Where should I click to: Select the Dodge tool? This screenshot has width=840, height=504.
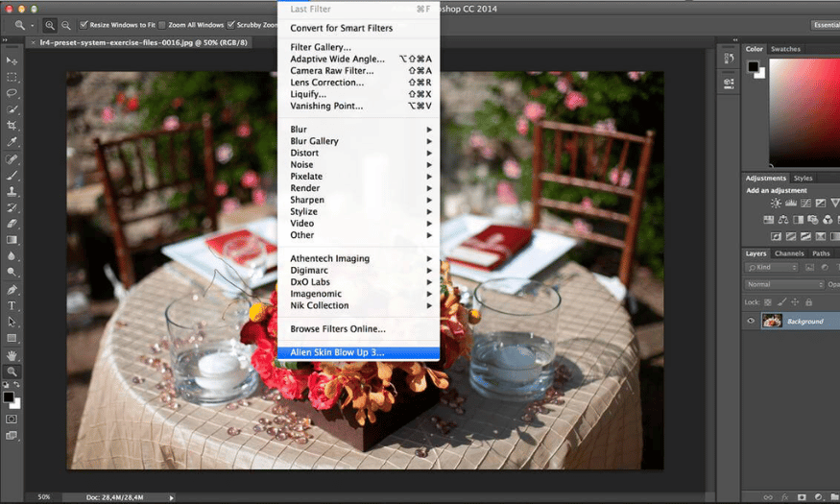pyautogui.click(x=12, y=272)
